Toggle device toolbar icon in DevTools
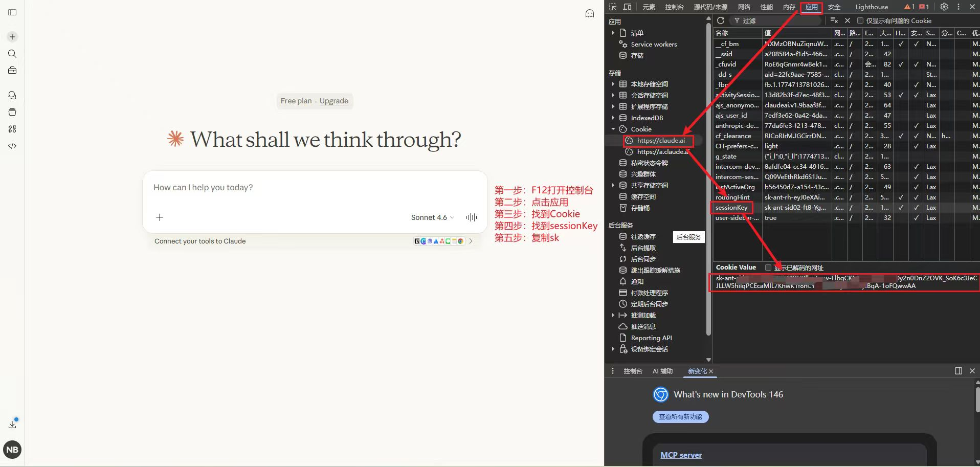This screenshot has height=467, width=980. point(627,7)
